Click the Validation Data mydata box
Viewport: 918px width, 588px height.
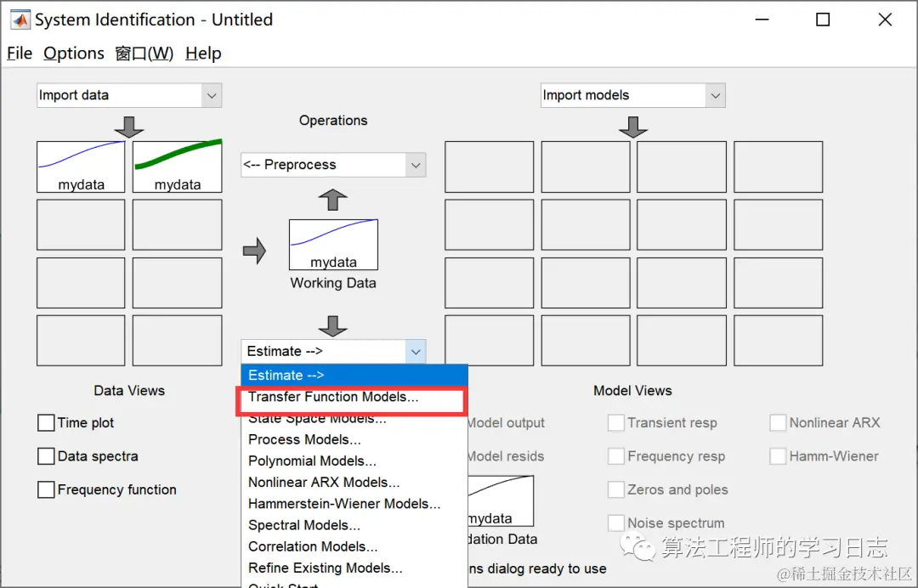[501, 500]
